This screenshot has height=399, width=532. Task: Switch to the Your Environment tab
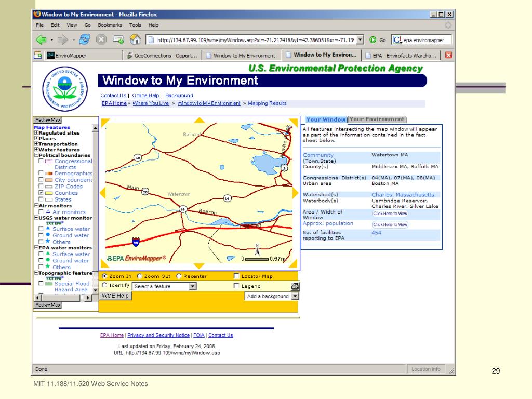tap(377, 119)
